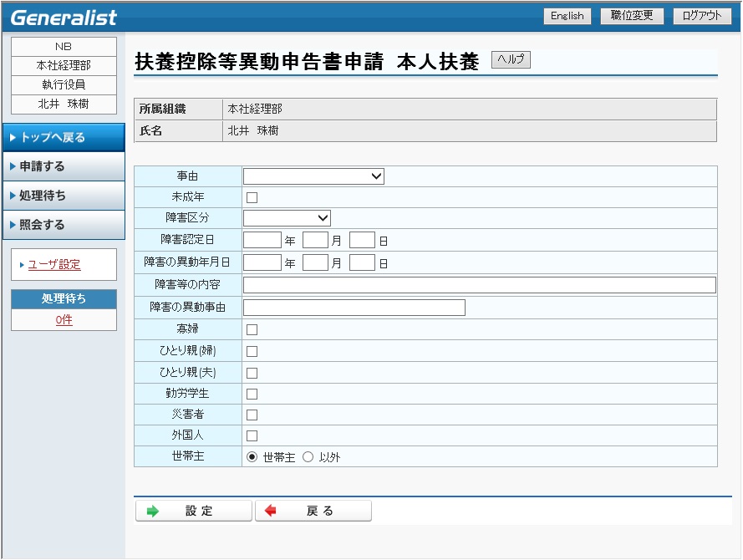Screen dimensions: 743x560
Task: Tick the ひとり親(婦) checkbox
Action: pos(252,352)
